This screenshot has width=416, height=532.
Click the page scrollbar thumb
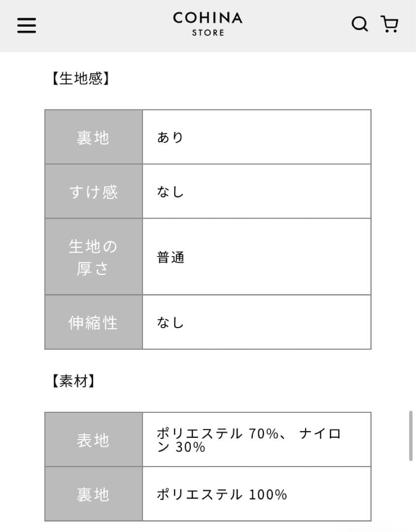411,435
